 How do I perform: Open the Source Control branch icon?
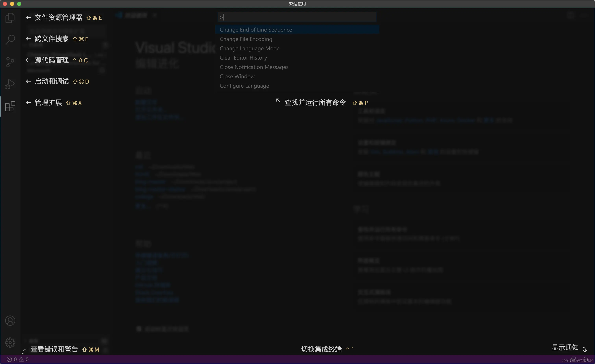[x=10, y=62]
